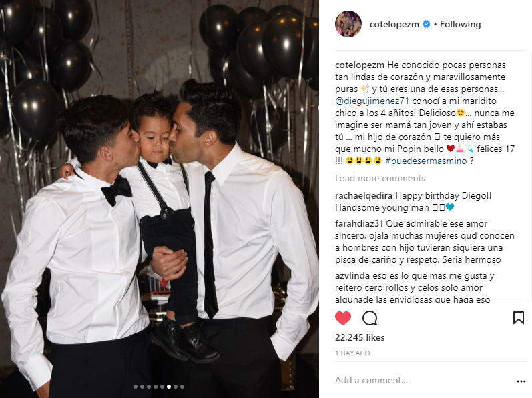Open azvlinda's profile
The image size is (532, 398).
pyautogui.click(x=352, y=276)
